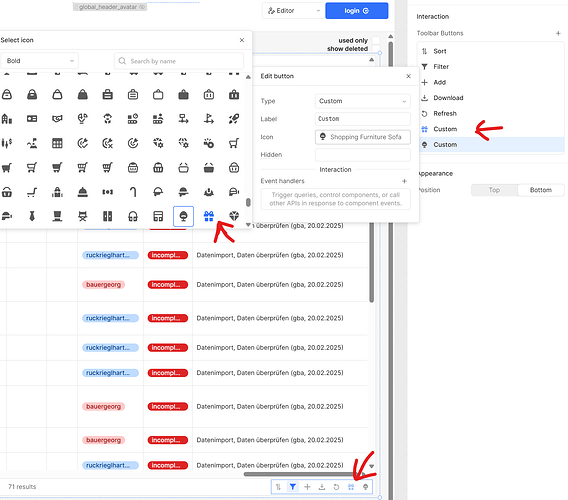The image size is (568, 500).
Task: Open the Editor mode dropdown
Action: 293,11
